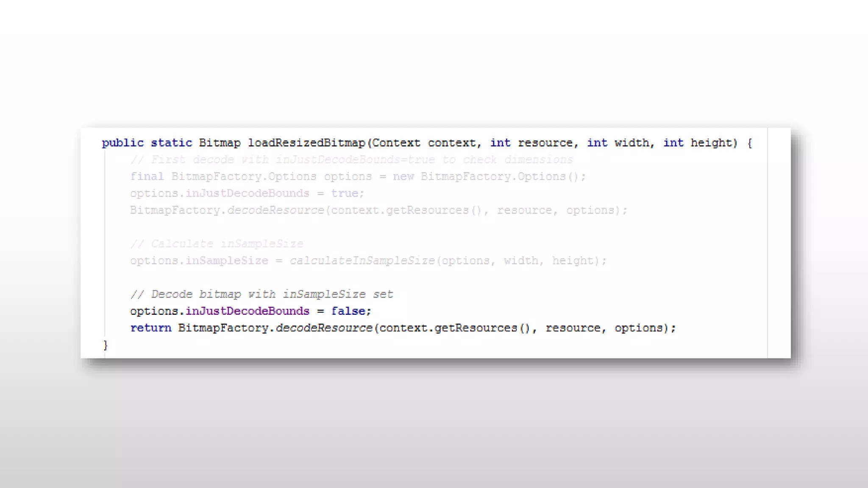Click the 'return' keyword
The width and height of the screenshot is (868, 488).
pos(150,328)
